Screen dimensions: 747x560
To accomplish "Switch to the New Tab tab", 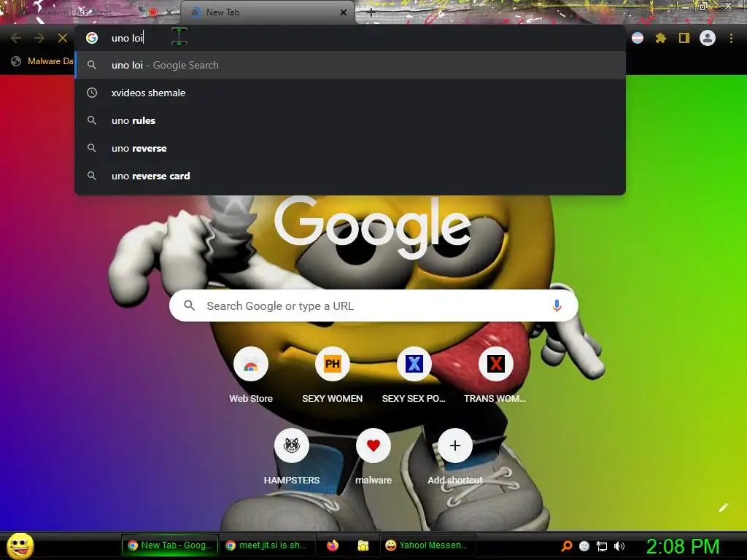I will coord(267,12).
